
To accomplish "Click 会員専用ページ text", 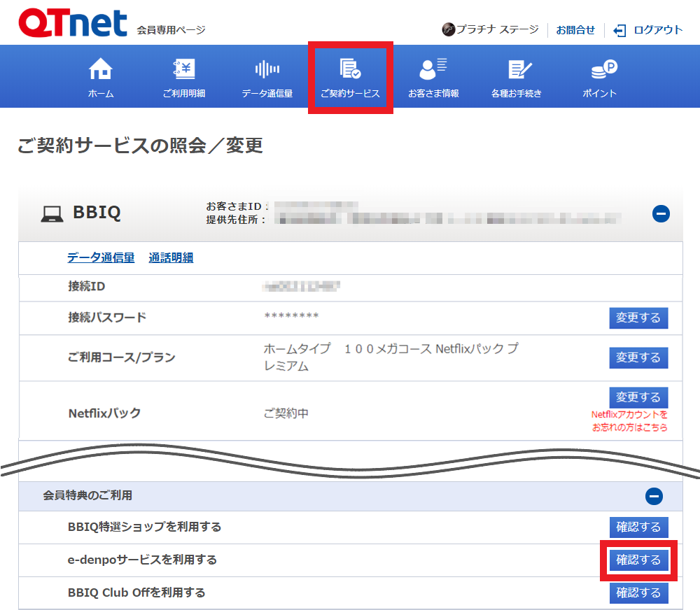I will tap(171, 30).
